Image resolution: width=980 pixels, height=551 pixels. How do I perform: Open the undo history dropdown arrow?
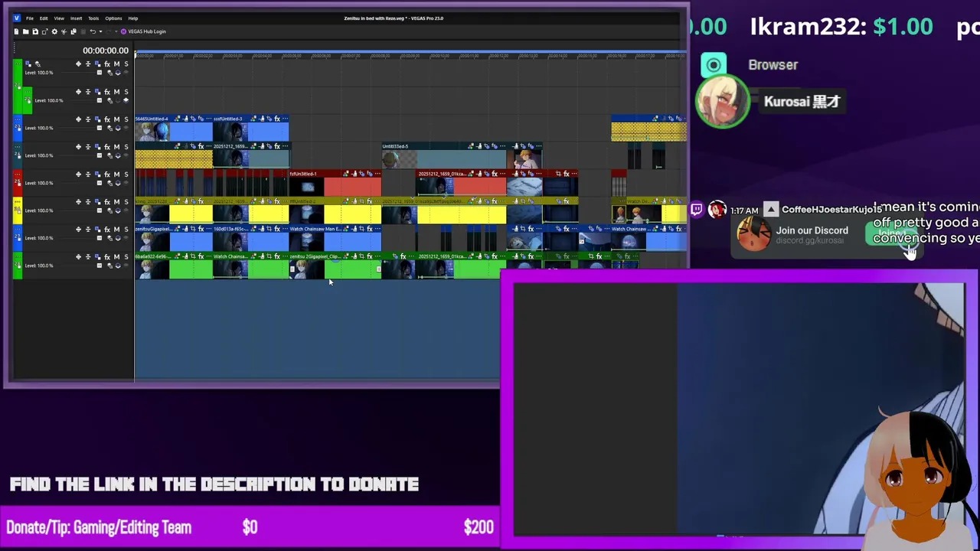click(101, 31)
